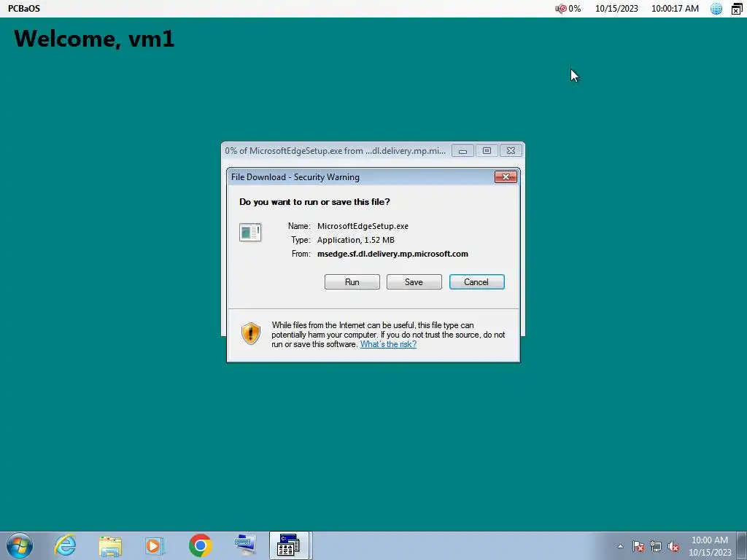The width and height of the screenshot is (747, 560).
Task: Close the MicrosoftEdgeSetup download progress window
Action: click(511, 151)
